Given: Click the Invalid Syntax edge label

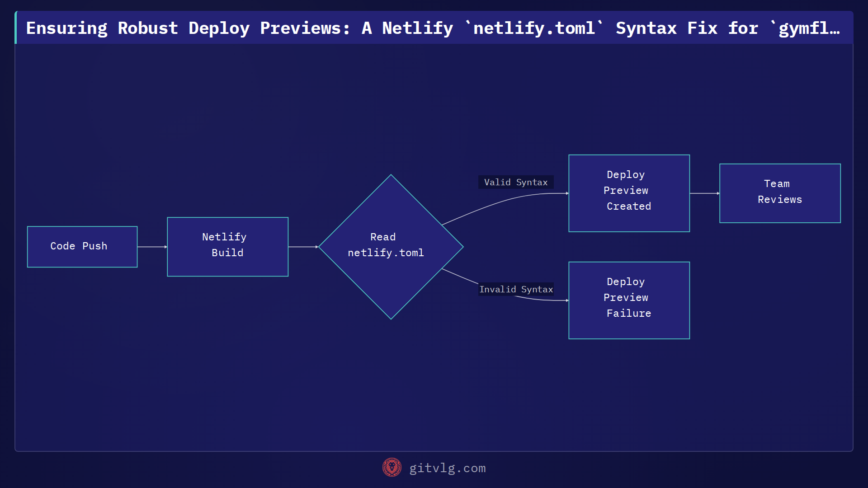Looking at the screenshot, I should point(516,289).
